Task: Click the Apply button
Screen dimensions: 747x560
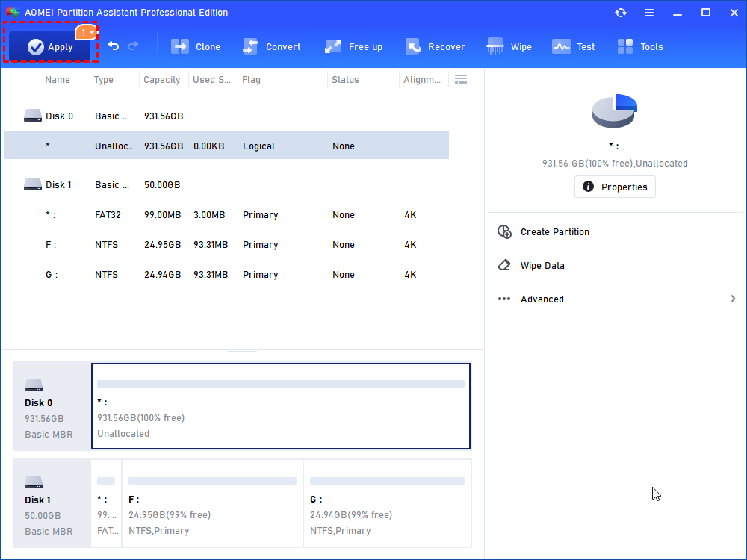Action: tap(49, 46)
